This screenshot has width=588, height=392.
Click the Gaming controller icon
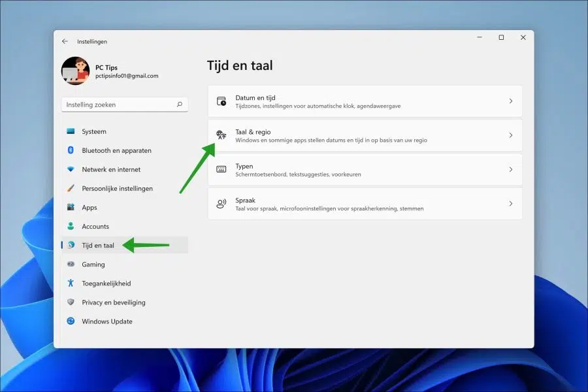[x=71, y=264]
